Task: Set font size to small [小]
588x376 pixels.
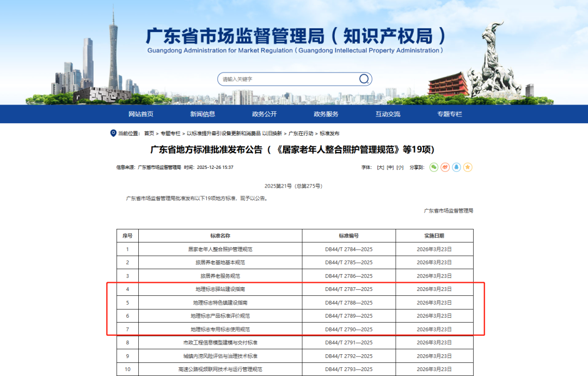Action: (x=400, y=167)
